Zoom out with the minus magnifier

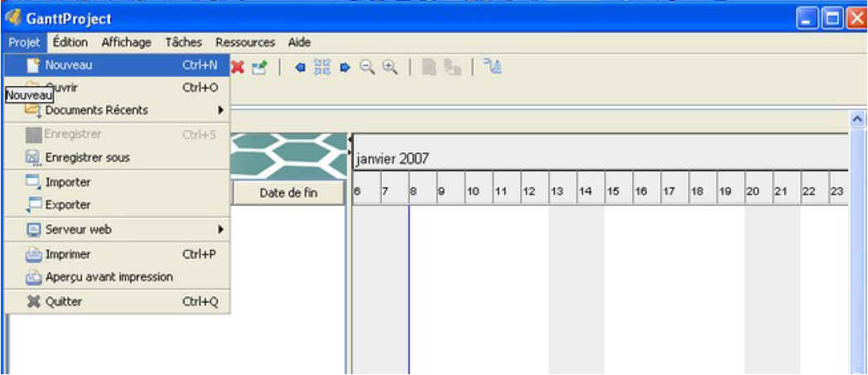coord(366,67)
